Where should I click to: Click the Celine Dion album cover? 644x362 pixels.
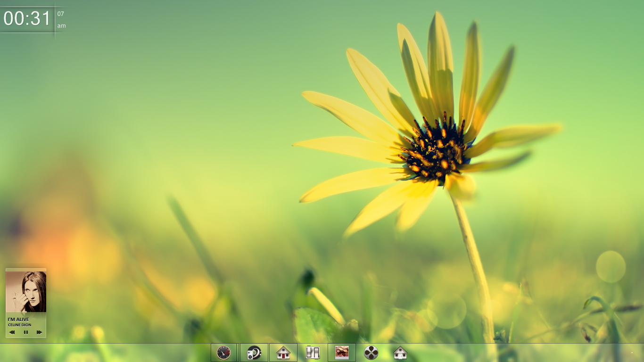click(x=26, y=292)
